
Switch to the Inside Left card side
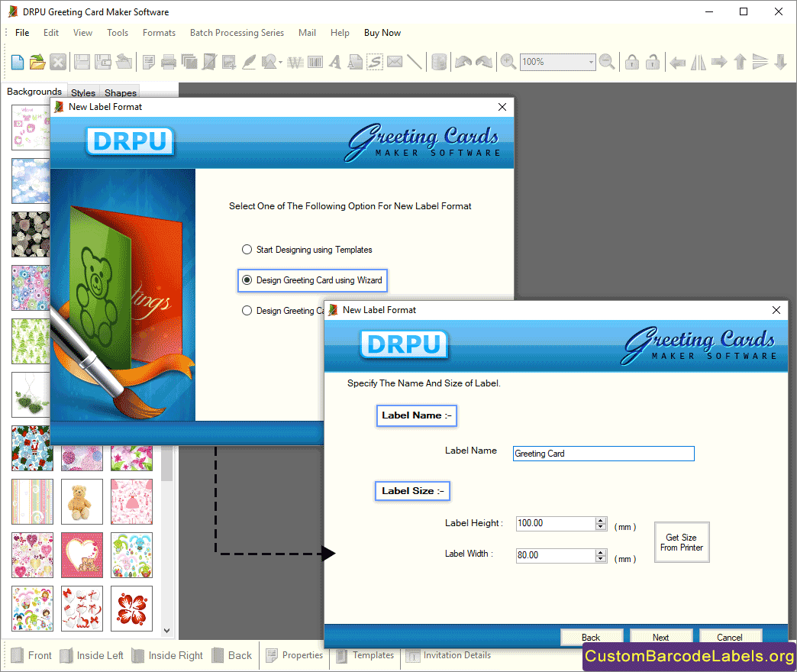(x=92, y=655)
